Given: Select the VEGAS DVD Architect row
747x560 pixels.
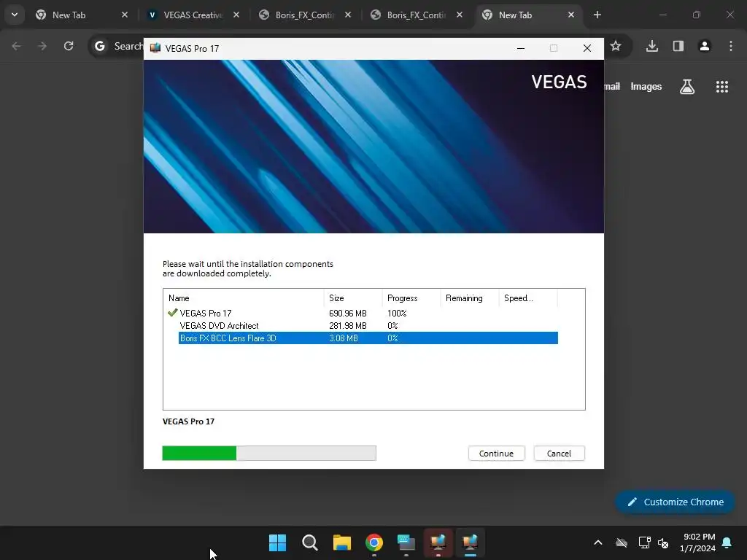Looking at the screenshot, I should pyautogui.click(x=363, y=326).
